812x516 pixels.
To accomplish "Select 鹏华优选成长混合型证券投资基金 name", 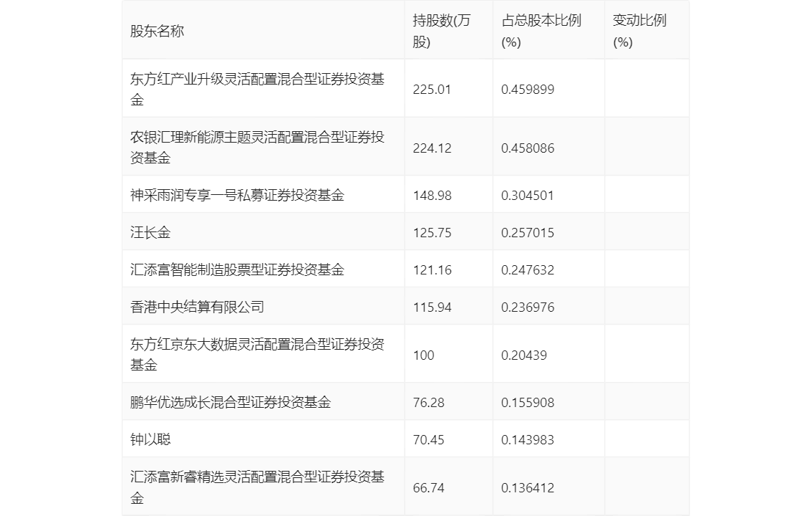I will click(x=231, y=403).
